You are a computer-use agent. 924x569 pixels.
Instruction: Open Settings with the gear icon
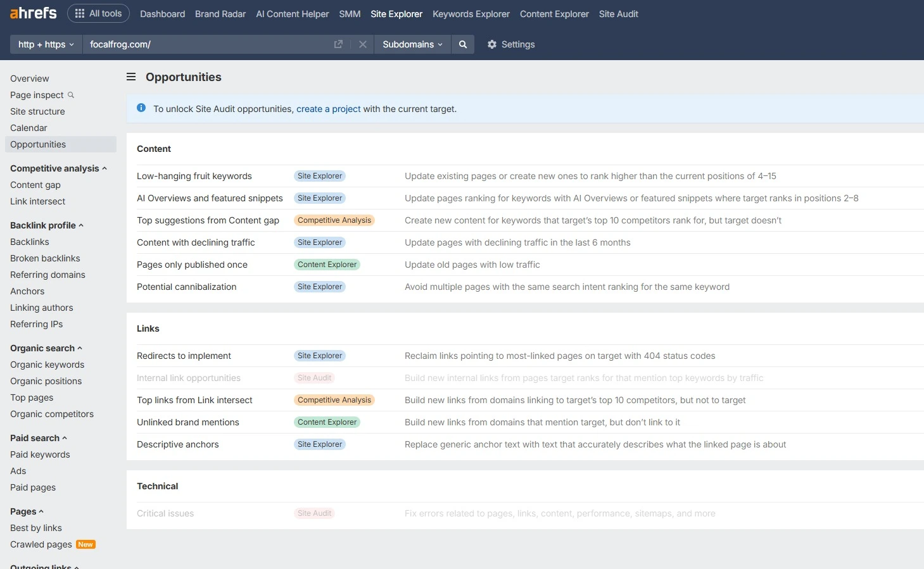[492, 44]
